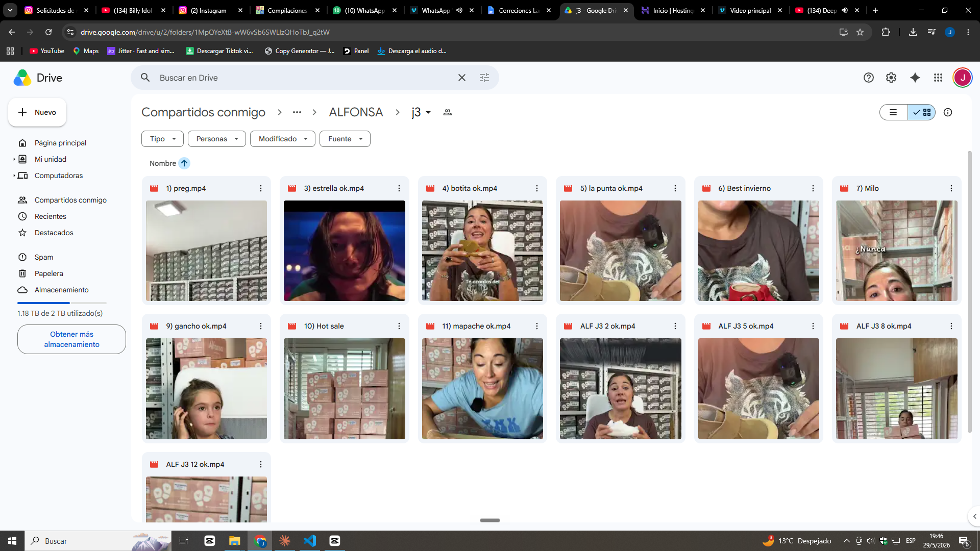Open Drive settings gear
The width and height of the screenshot is (980, 551).
pos(891,78)
